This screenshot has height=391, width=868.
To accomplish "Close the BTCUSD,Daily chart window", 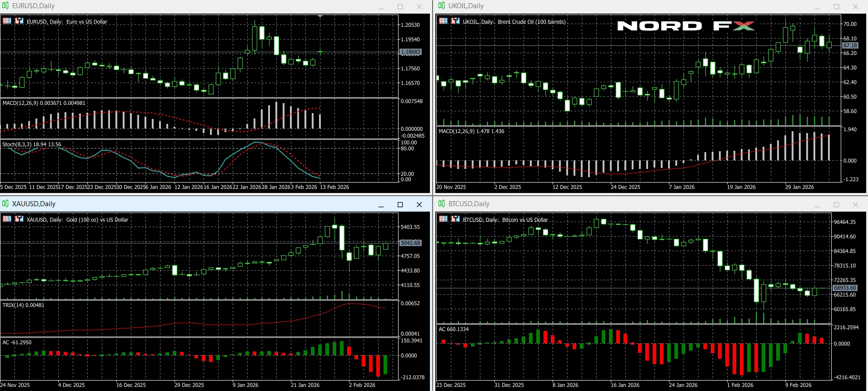I will click(856, 204).
